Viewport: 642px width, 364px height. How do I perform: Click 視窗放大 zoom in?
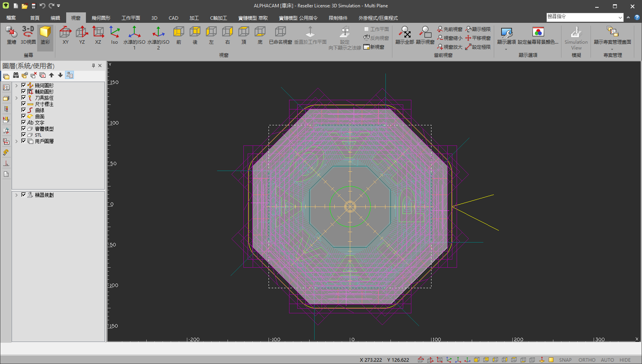450,47
